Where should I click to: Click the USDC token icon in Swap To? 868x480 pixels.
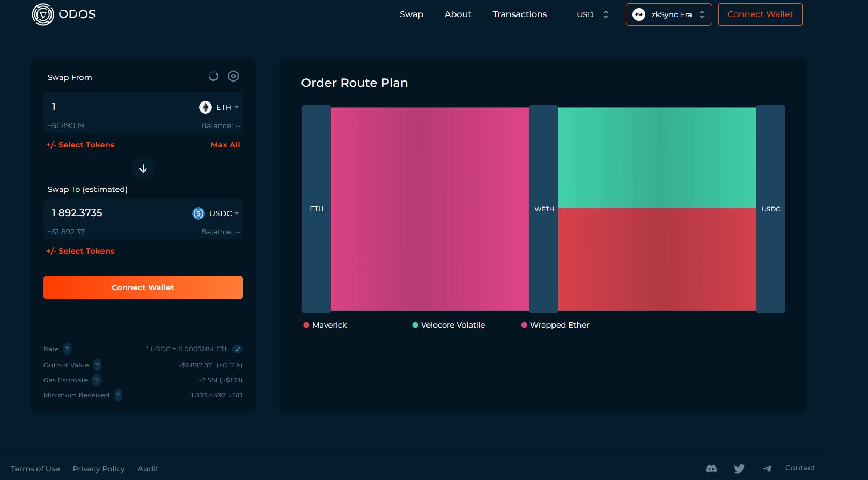198,213
